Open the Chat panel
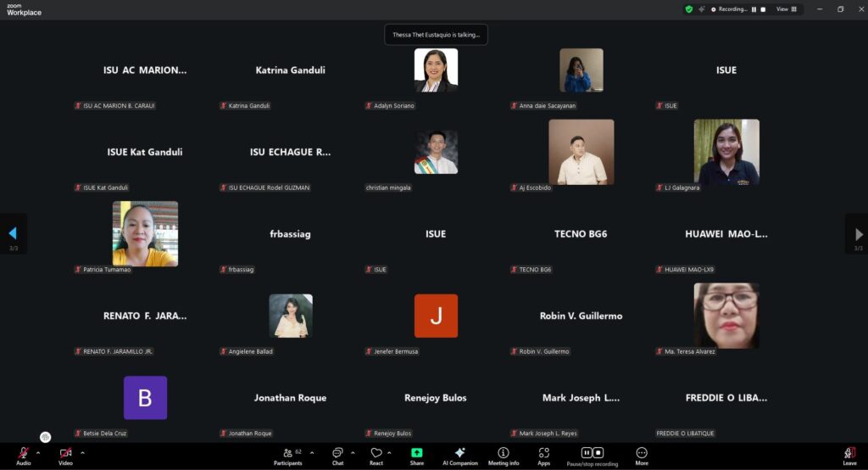This screenshot has width=868, height=470. pyautogui.click(x=337, y=454)
